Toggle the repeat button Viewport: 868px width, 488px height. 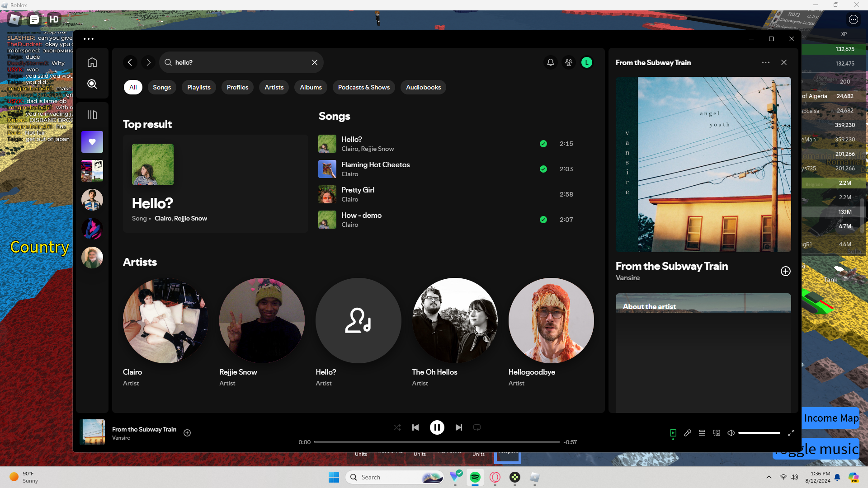477,427
